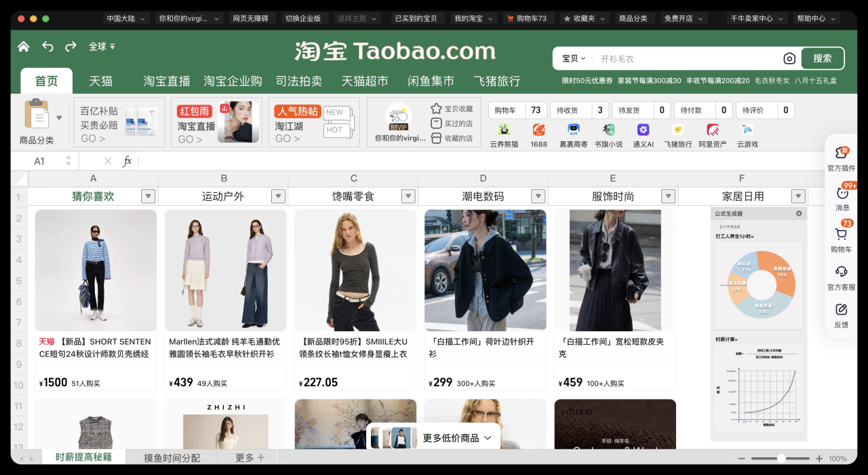Viewport: 868px width, 475px height.
Task: Click the fx formula icon
Action: coord(127,161)
